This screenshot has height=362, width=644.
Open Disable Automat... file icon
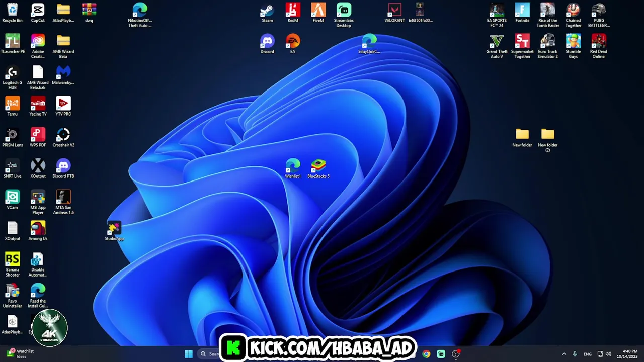[38, 265]
